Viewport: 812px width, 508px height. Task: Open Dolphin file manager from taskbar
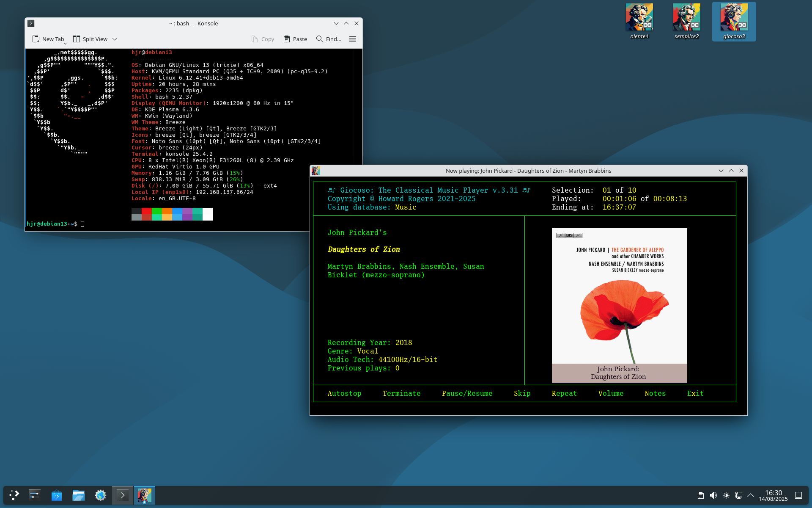[x=79, y=495]
